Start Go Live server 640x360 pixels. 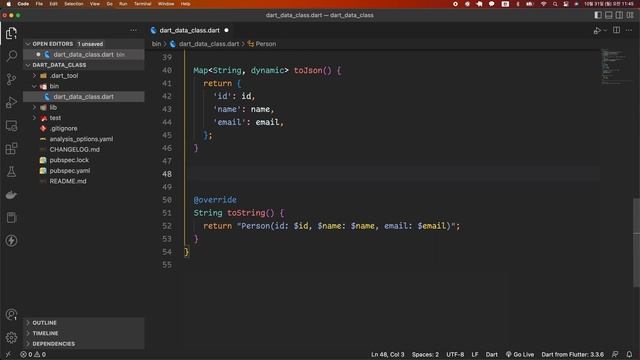(x=520, y=354)
